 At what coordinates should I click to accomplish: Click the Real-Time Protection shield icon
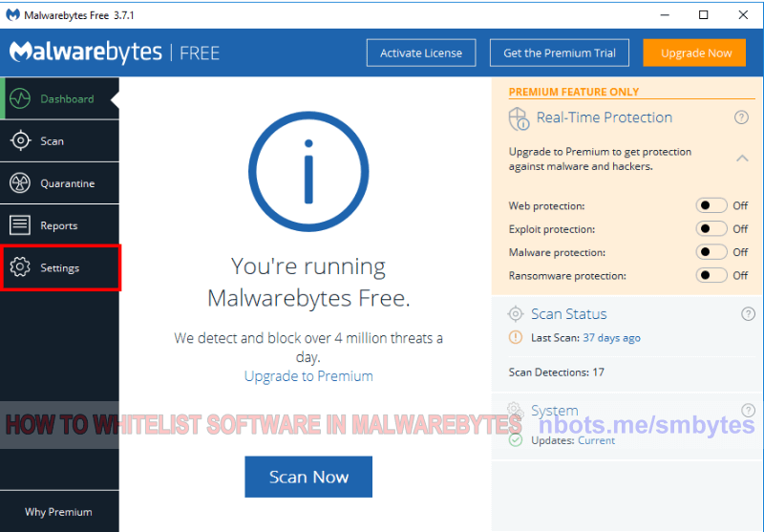point(519,118)
